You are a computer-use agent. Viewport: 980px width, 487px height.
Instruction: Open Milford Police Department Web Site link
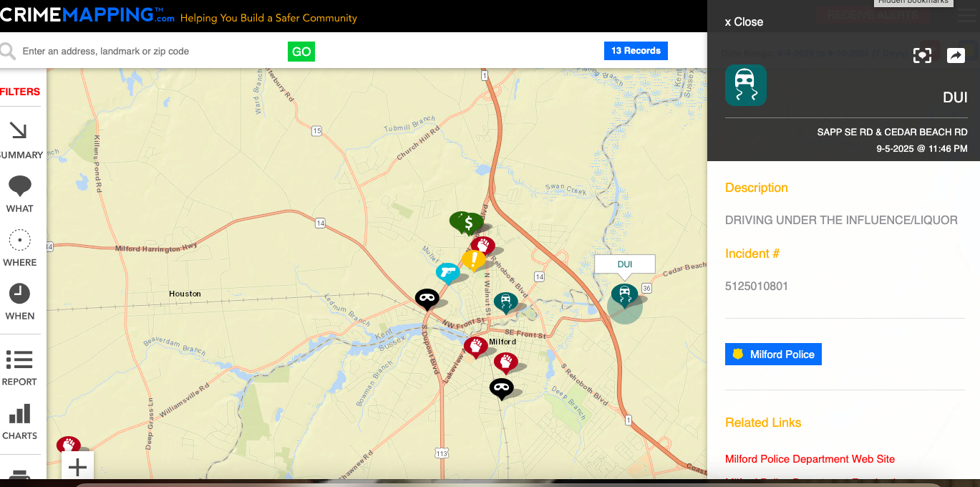point(810,459)
